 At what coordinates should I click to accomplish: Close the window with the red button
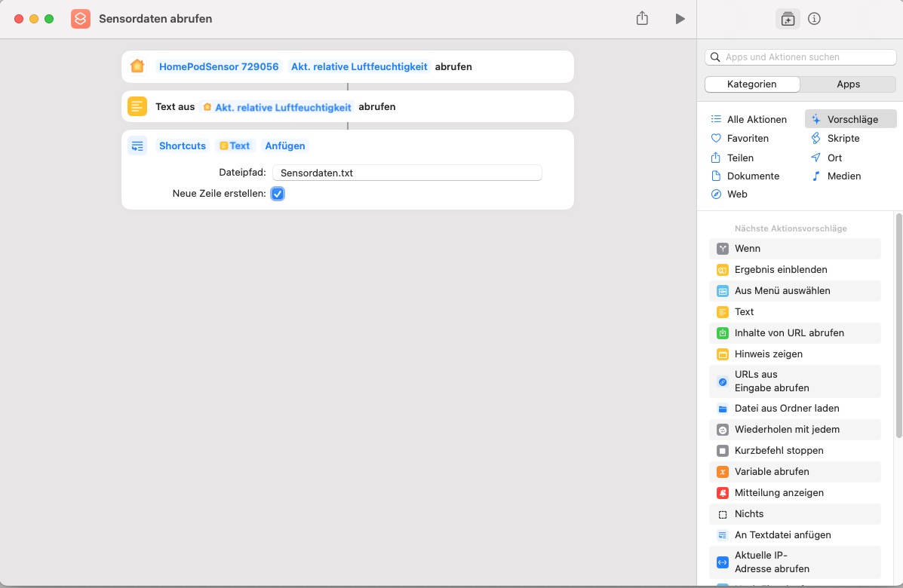click(x=18, y=19)
